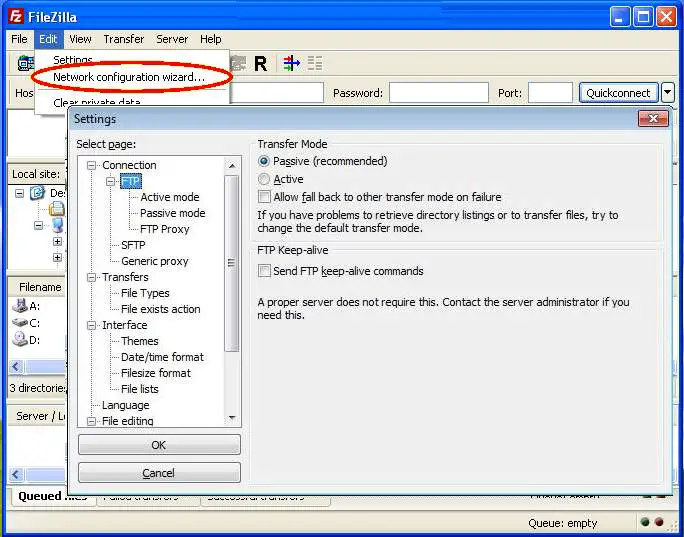684x537 pixels.
Task: Select FTP Proxy settings page
Action: coord(164,229)
